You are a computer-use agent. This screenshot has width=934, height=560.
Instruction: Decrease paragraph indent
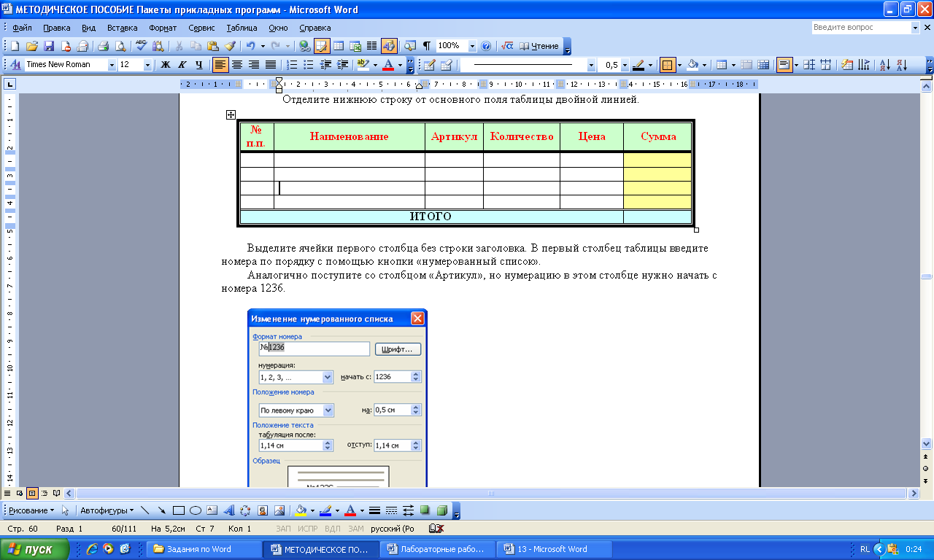[x=325, y=65]
